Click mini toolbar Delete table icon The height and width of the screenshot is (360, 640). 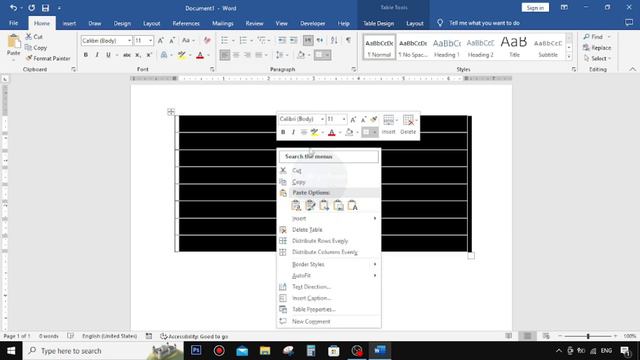408,120
